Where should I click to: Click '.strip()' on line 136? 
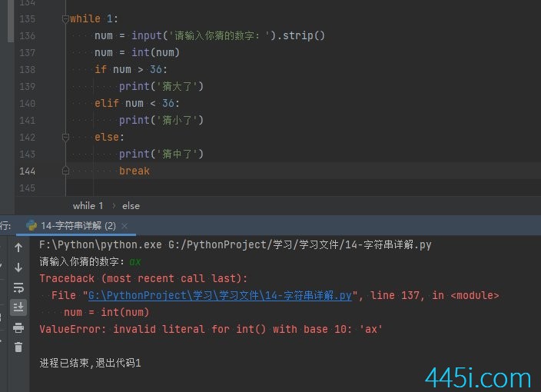point(301,35)
